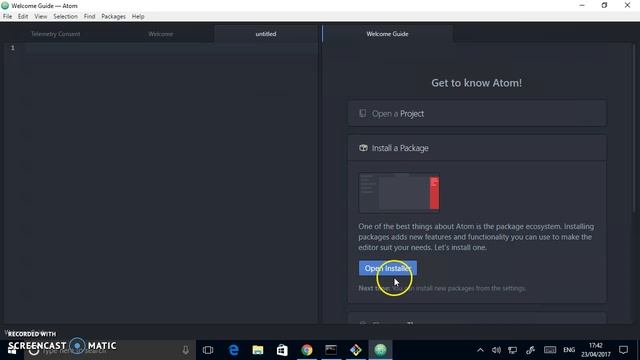Open the Windows Store taskbar icon
The width and height of the screenshot is (640, 360).
click(x=282, y=350)
